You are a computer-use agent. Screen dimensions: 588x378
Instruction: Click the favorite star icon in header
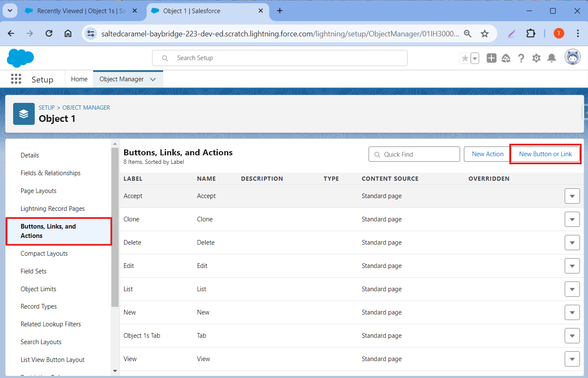pos(465,58)
